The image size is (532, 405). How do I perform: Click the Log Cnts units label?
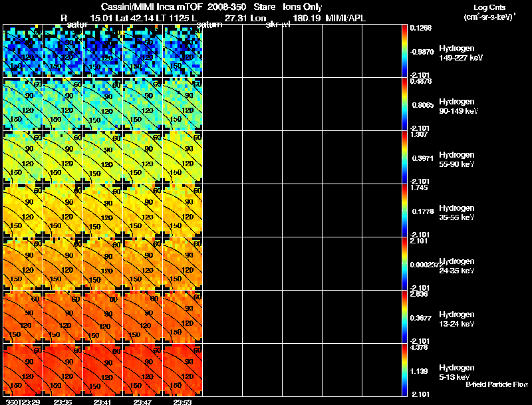[x=489, y=7]
